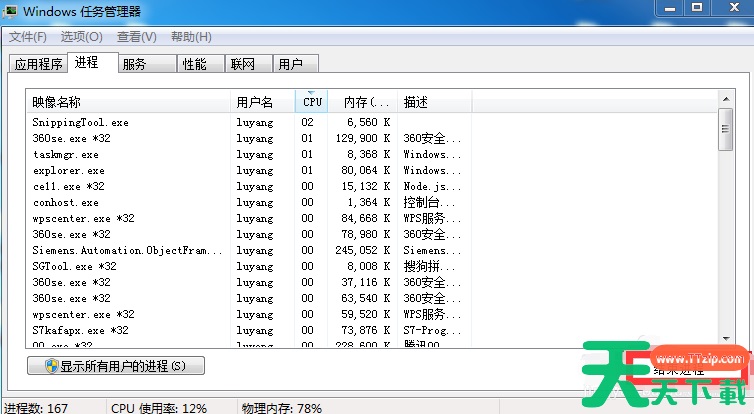The width and height of the screenshot is (754, 414).
Task: Click the process list scrollbar thumb
Action: (x=725, y=129)
